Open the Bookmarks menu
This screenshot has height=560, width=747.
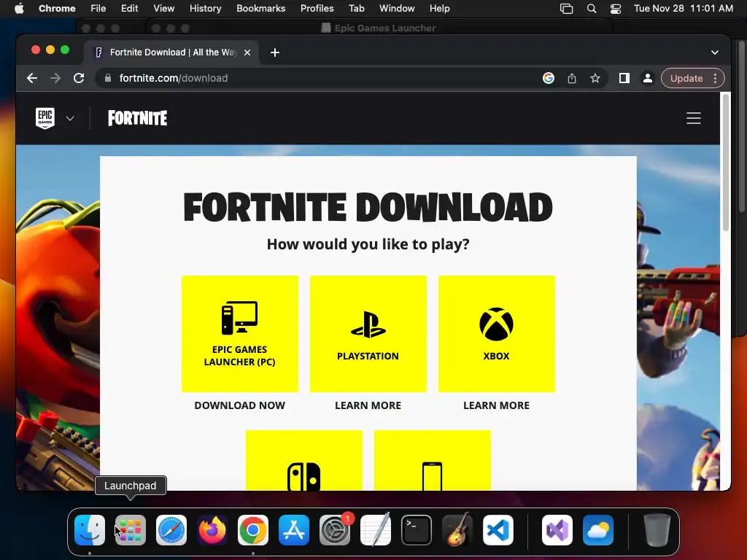(261, 9)
